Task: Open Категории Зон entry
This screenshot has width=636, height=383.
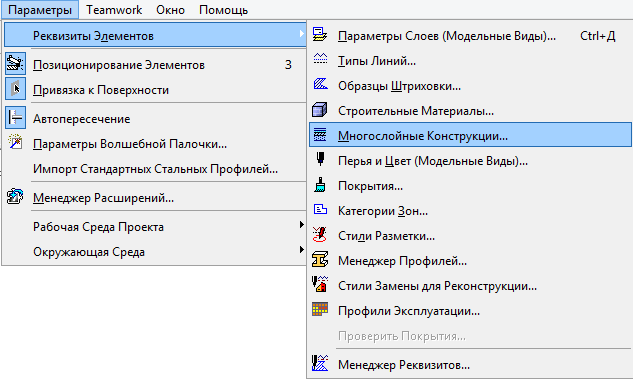Action: tap(470, 211)
